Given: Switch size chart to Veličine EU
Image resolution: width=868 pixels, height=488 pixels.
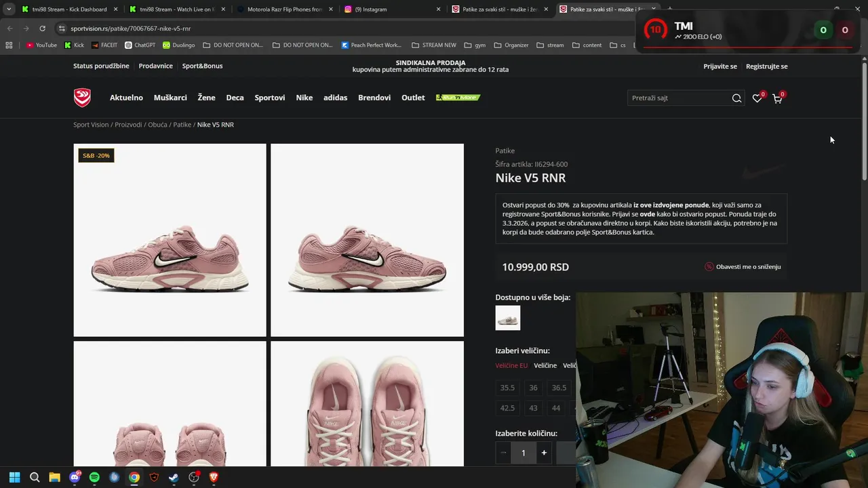Looking at the screenshot, I should [511, 365].
